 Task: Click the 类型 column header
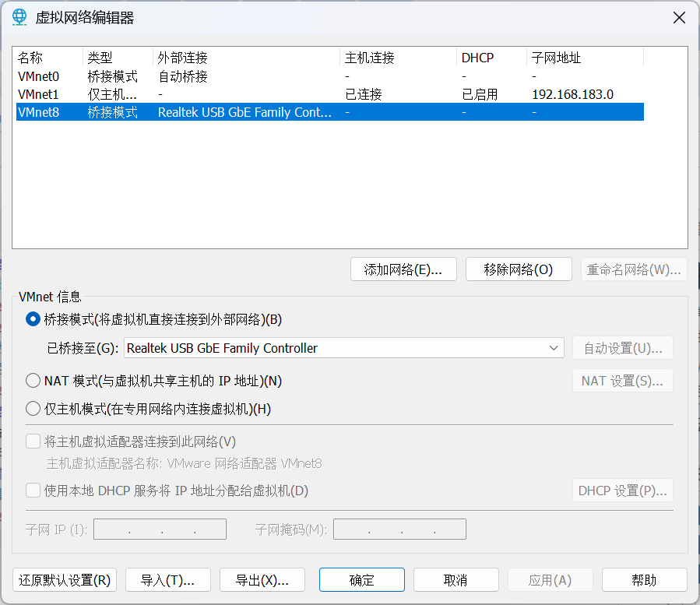[x=118, y=58]
